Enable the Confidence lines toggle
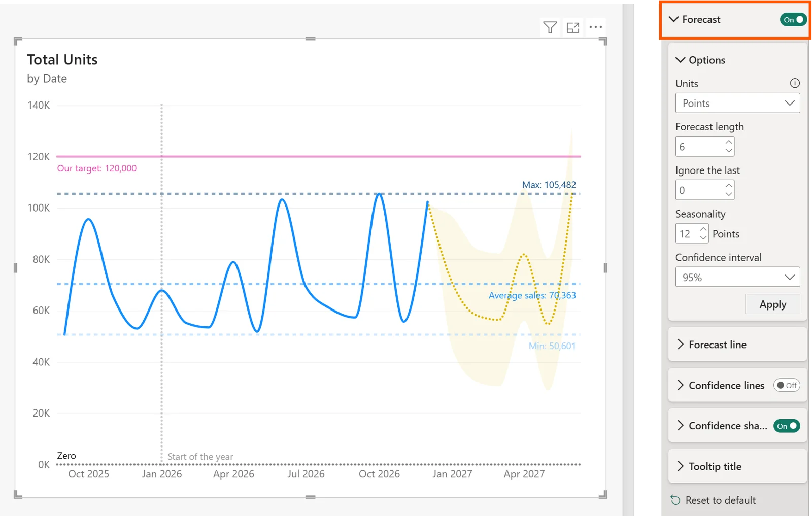 (x=787, y=385)
